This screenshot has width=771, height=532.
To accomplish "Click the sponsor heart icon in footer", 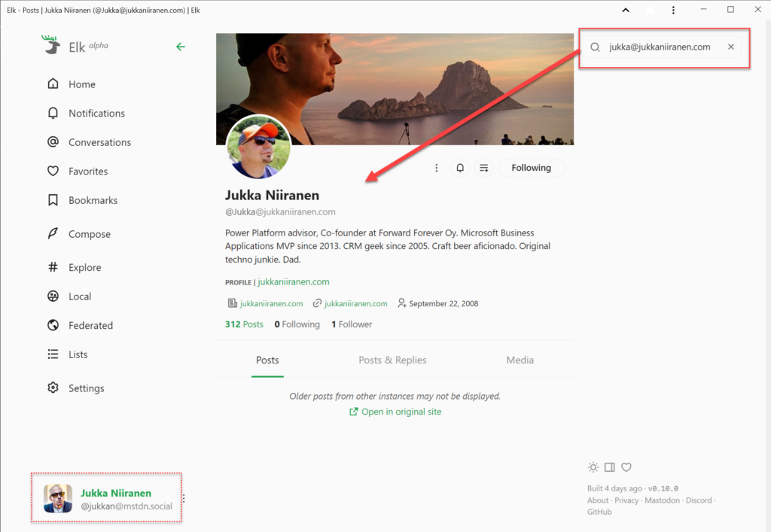I will coord(626,467).
